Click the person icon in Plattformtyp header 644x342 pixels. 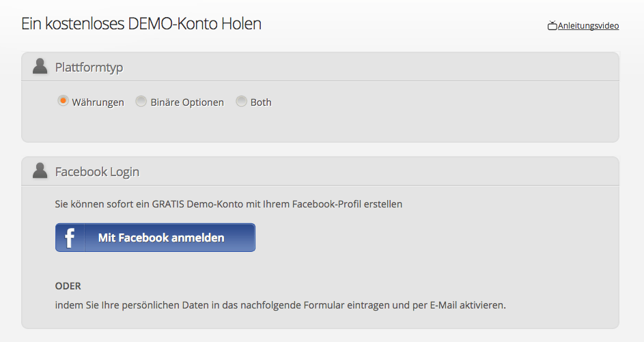pyautogui.click(x=40, y=66)
